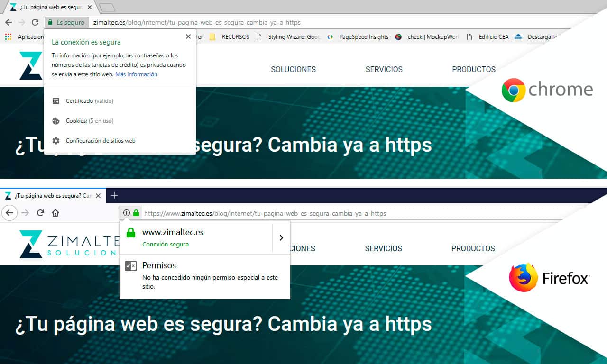The width and height of the screenshot is (607, 364).
Task: Open the Chrome Aplicaciones apps grid icon
Action: click(8, 37)
